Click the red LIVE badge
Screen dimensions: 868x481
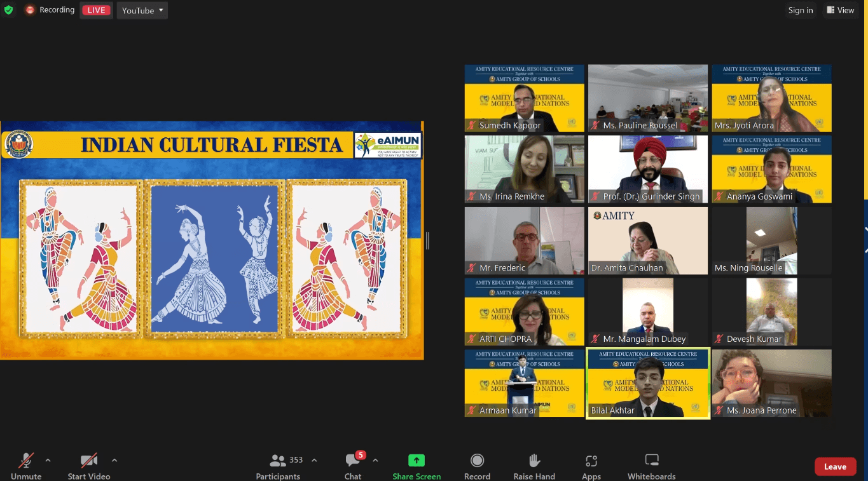pyautogui.click(x=96, y=10)
